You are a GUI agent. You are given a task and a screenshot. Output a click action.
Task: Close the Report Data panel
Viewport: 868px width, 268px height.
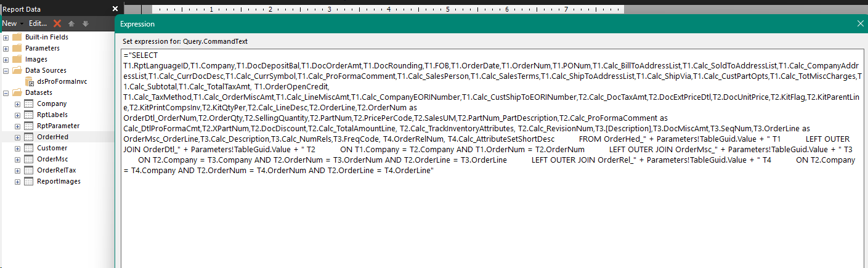[115, 9]
